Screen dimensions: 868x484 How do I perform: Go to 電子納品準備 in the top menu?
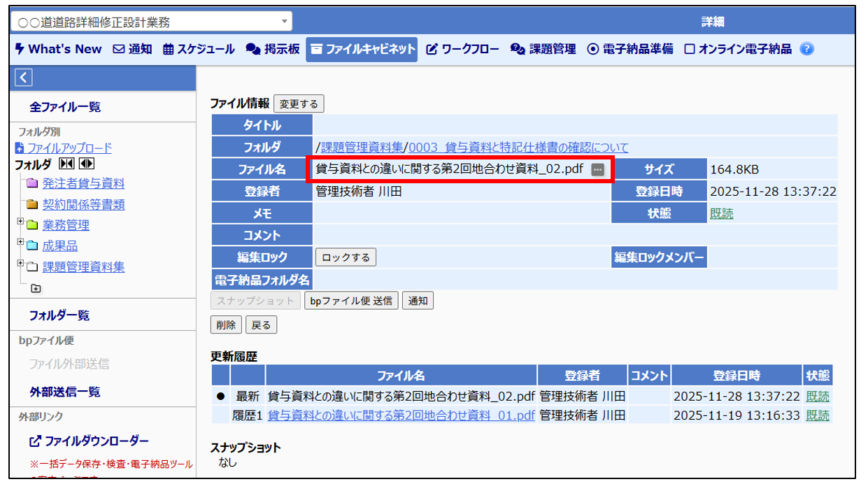pyautogui.click(x=630, y=49)
